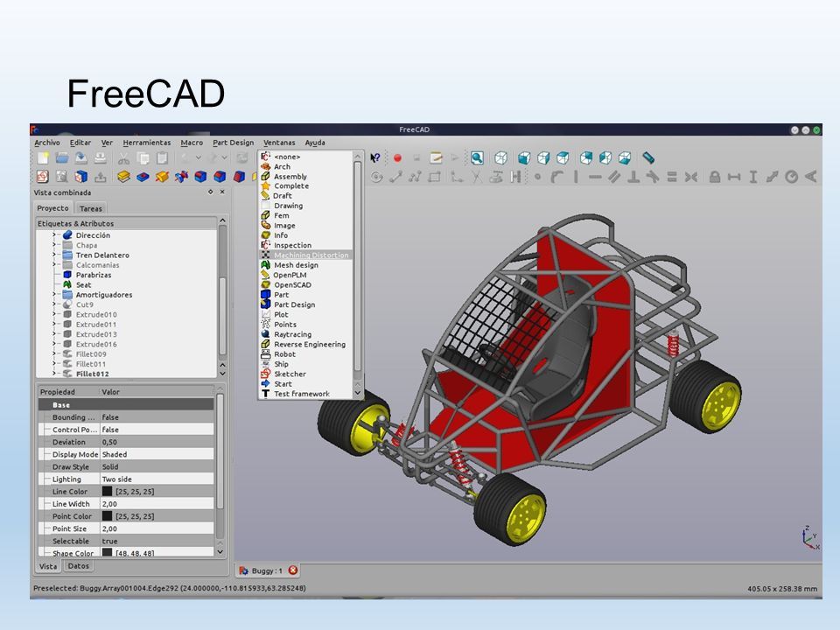This screenshot has width=840, height=630.
Task: Click the Fillet tool icon
Action: click(201, 177)
